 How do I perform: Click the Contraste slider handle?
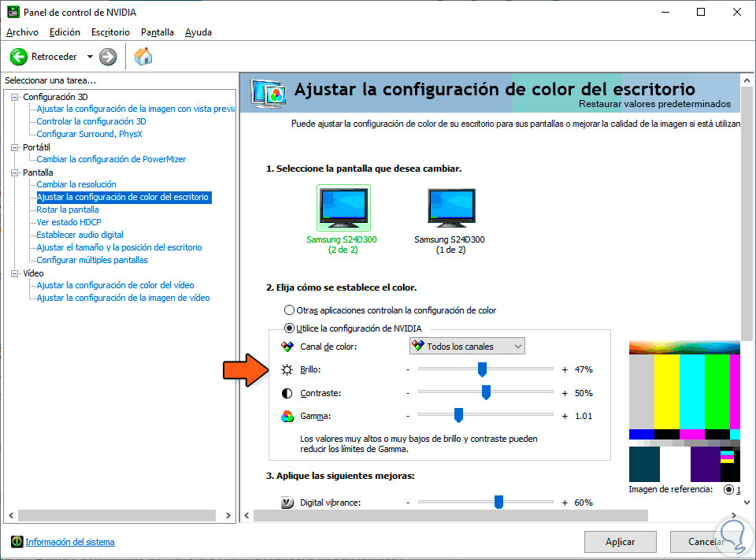coord(486,392)
